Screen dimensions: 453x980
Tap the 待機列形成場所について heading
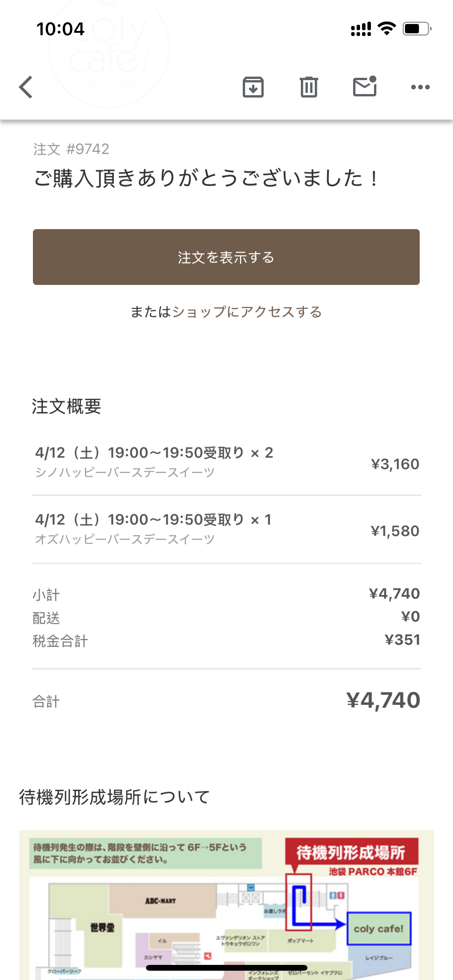tap(115, 797)
